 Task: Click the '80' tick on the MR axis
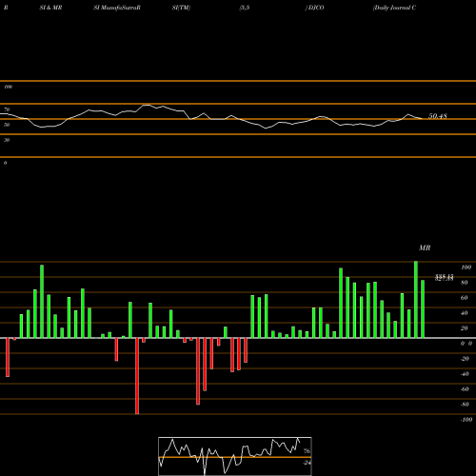click(x=465, y=283)
